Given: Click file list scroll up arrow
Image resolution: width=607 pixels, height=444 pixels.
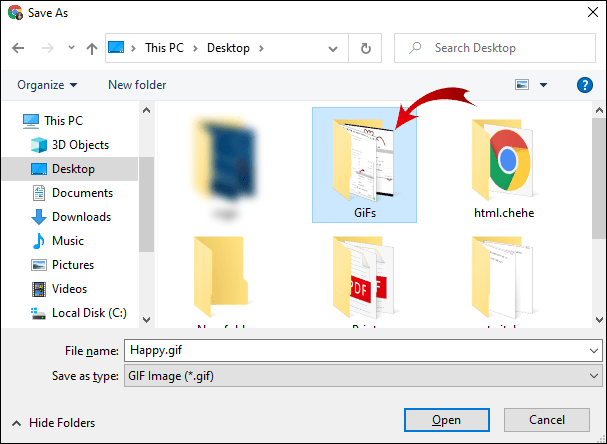Looking at the screenshot, I should tap(599, 110).
